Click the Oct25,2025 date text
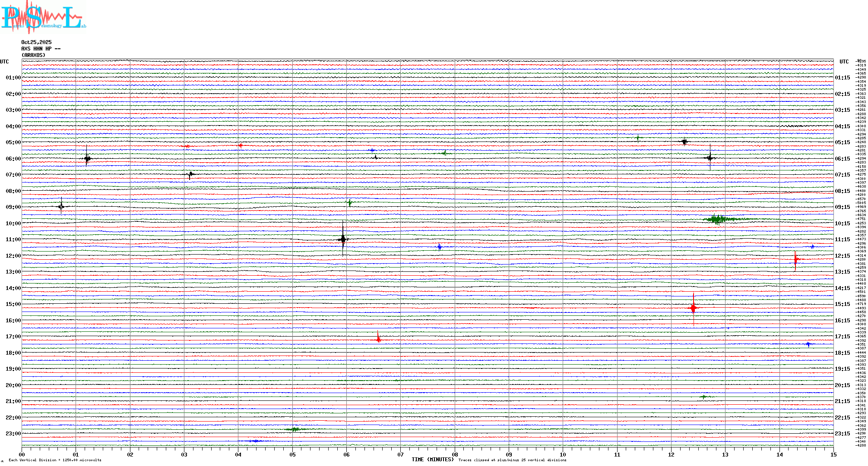 pos(36,42)
